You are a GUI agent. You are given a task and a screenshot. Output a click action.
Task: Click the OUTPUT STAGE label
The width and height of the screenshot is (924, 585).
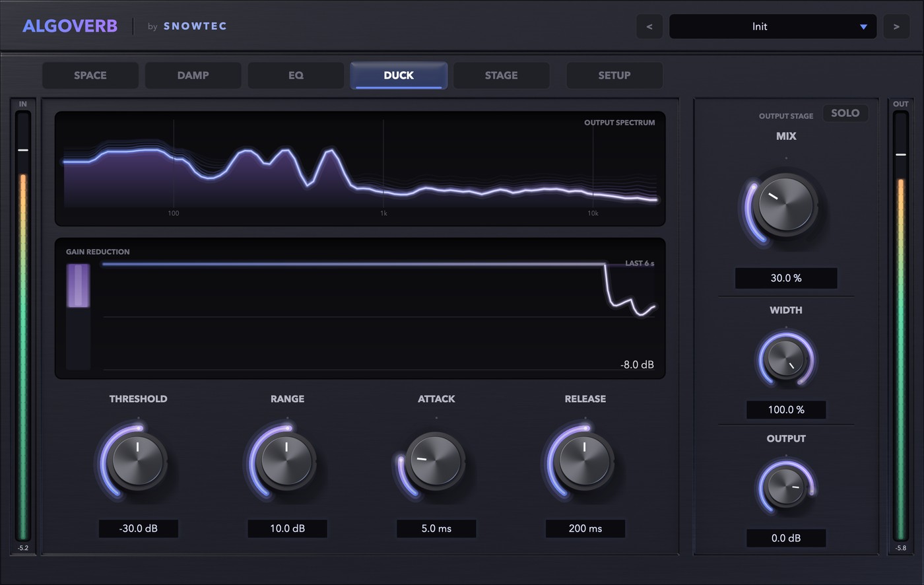pos(785,116)
